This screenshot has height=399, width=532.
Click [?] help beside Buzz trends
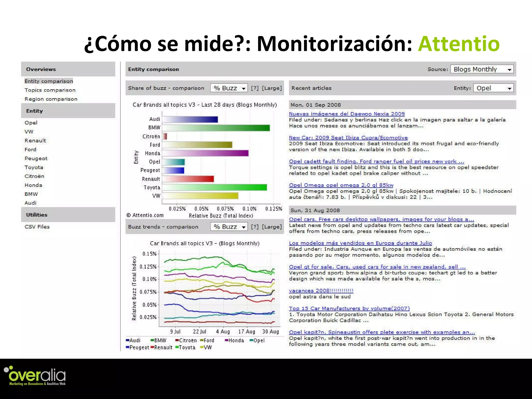255,227
